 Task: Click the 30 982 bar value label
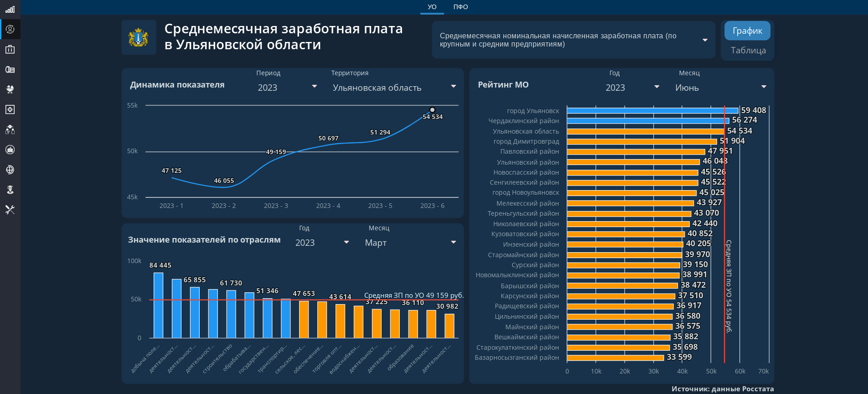[x=447, y=306]
